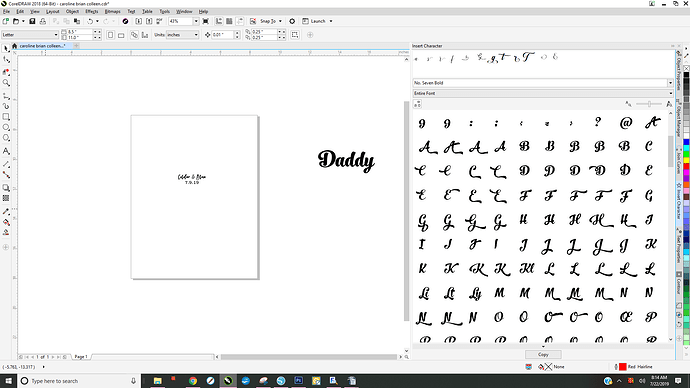Click the Type here to search box
Screen dimensions: 690x388
pyautogui.click(x=79, y=381)
